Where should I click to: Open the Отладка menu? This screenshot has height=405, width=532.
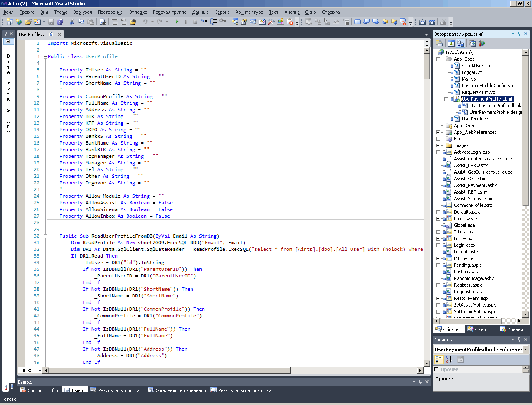[x=138, y=12]
